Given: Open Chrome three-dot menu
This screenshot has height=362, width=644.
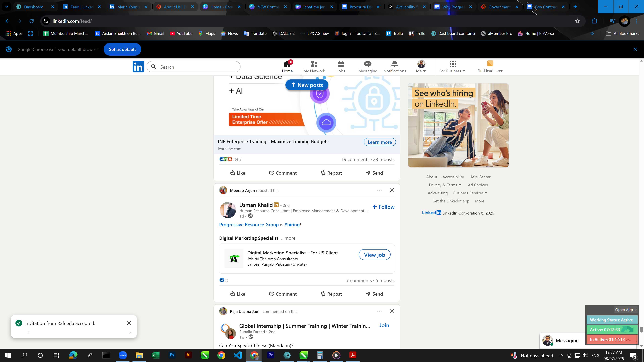Looking at the screenshot, I should point(636,21).
